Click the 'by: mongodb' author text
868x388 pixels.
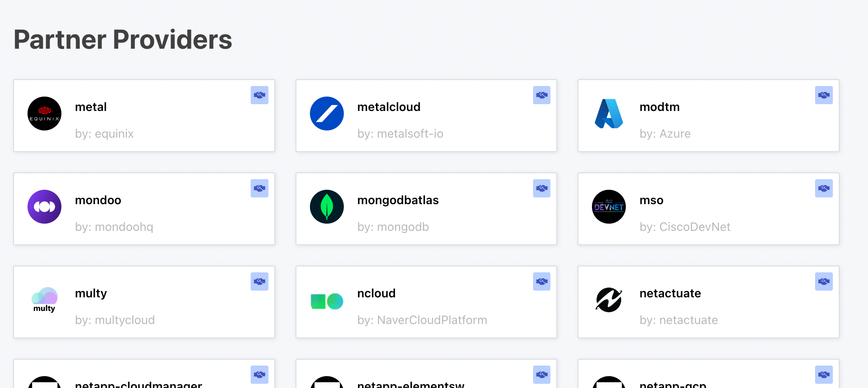(x=393, y=227)
